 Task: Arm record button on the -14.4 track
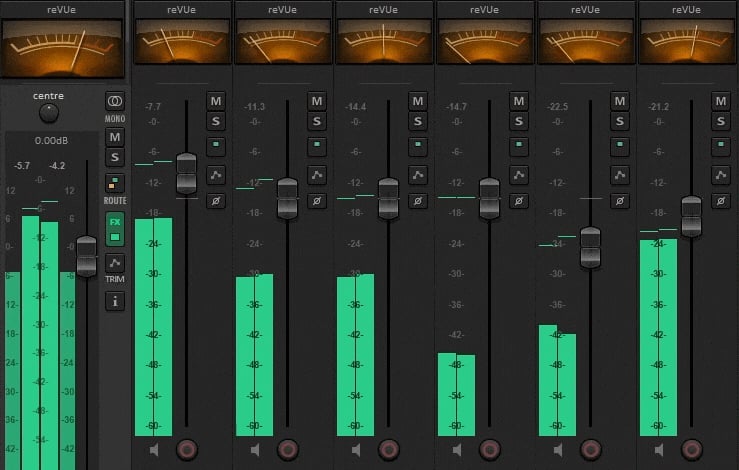[x=389, y=449]
